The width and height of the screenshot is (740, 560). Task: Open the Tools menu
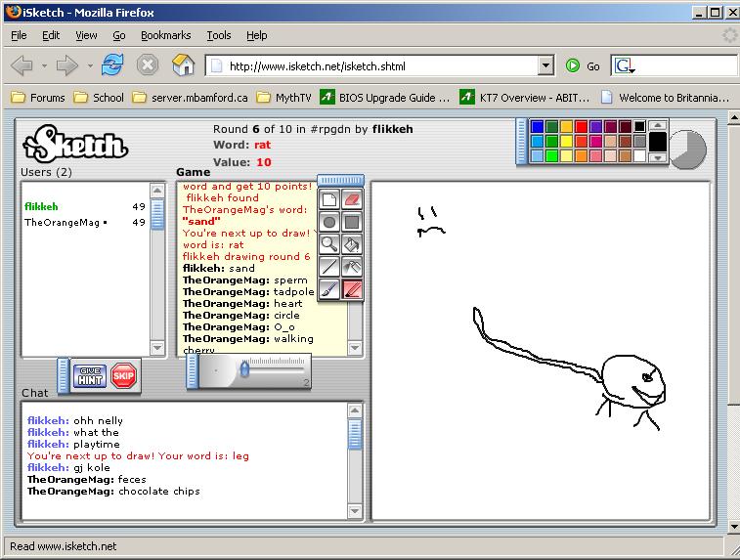coord(218,35)
